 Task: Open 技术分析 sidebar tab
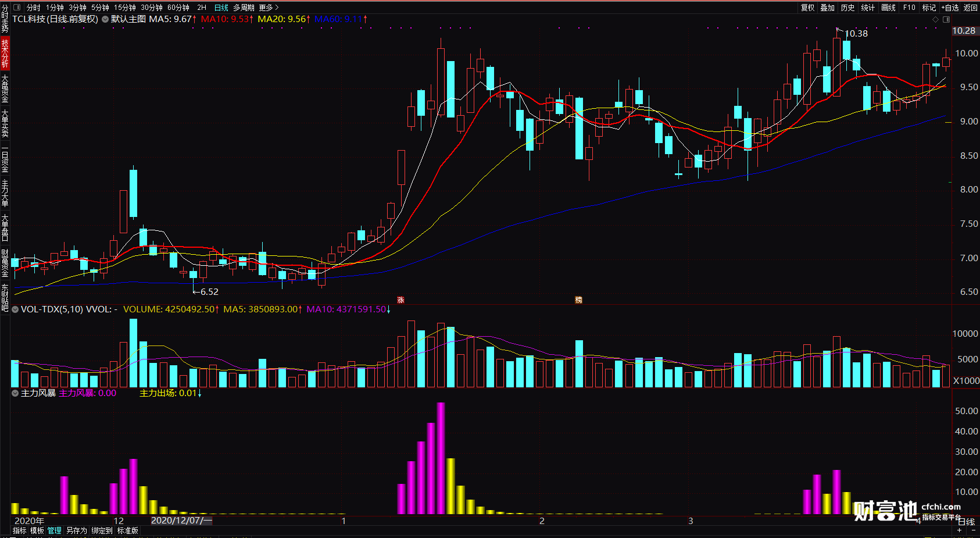coord(5,53)
